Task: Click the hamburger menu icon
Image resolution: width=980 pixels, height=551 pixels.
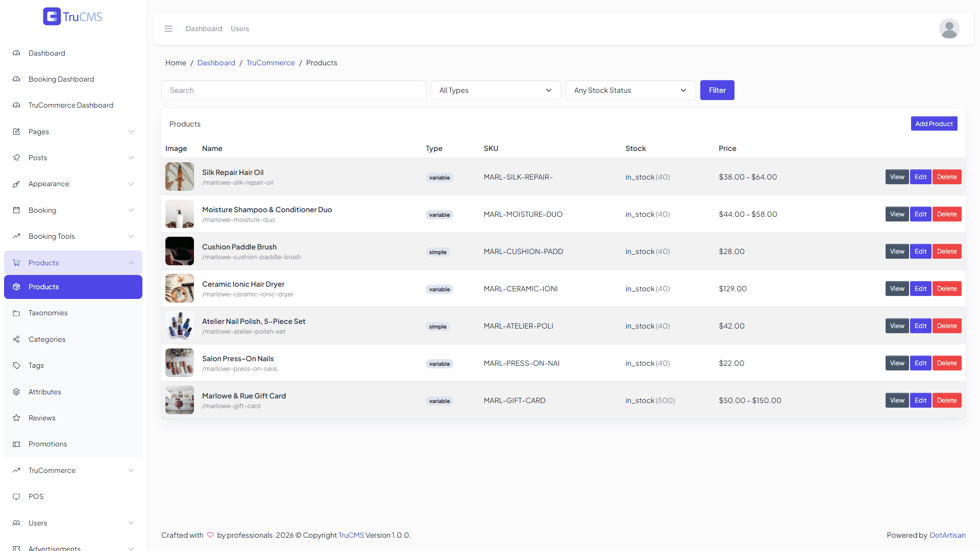Action: [168, 29]
